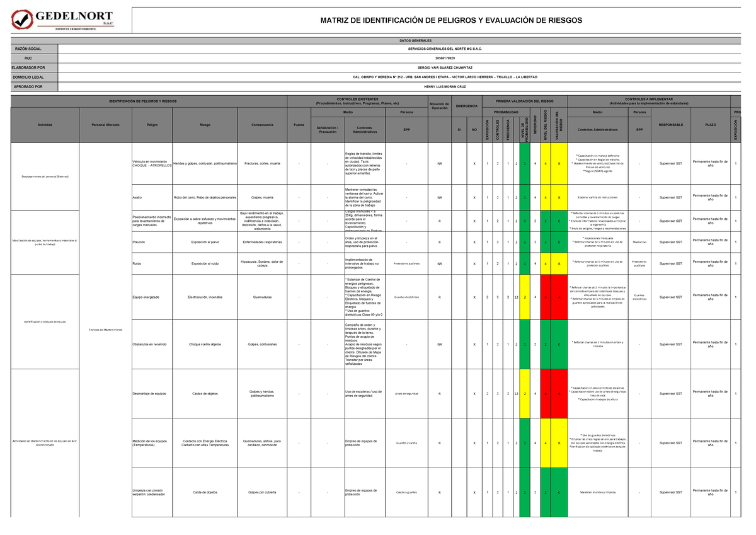Select the 'CONTROLES EXISTENTES' column group header

point(357,101)
